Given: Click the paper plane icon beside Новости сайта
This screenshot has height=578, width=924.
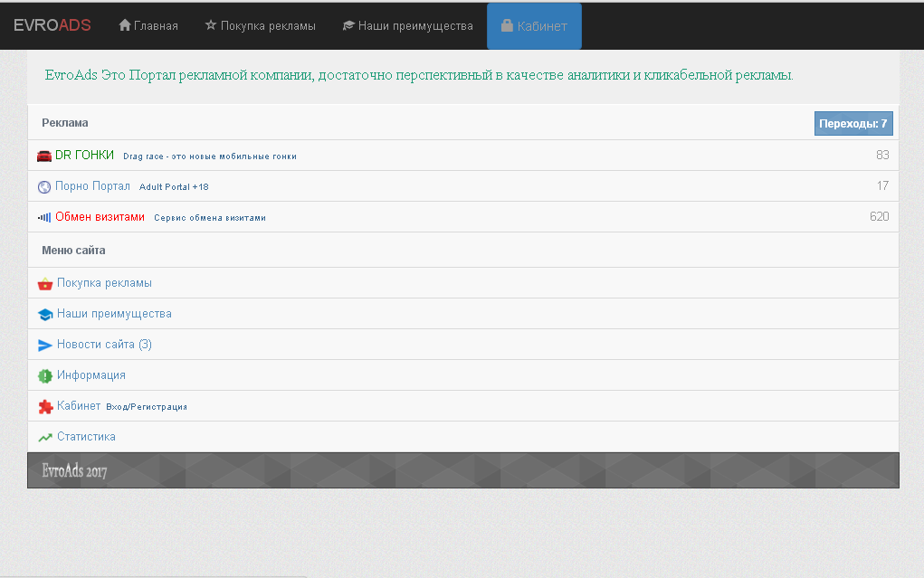Looking at the screenshot, I should [45, 346].
